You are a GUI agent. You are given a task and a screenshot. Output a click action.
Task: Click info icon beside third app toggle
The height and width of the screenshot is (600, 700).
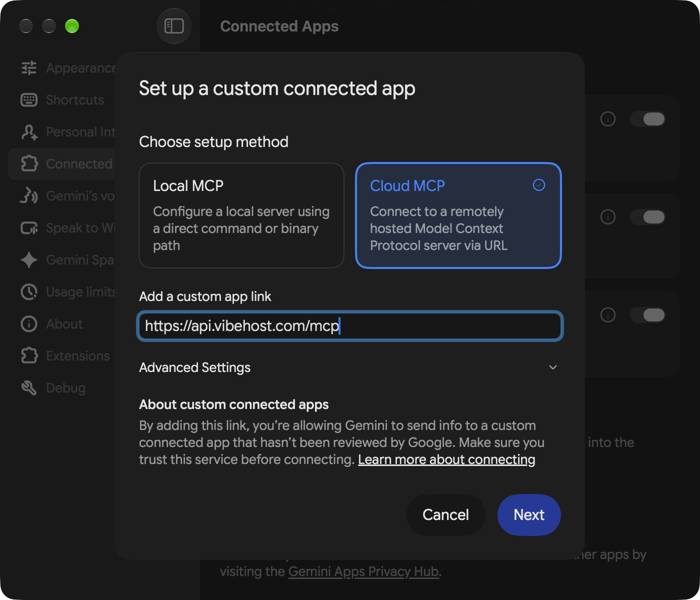click(608, 315)
